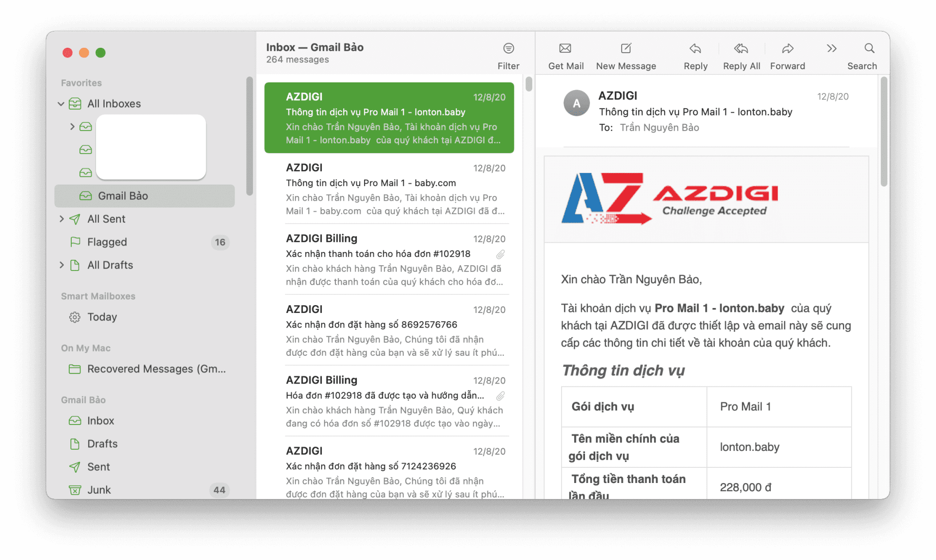
Task: Select Gmail Bảo inbox folder
Action: [x=100, y=421]
